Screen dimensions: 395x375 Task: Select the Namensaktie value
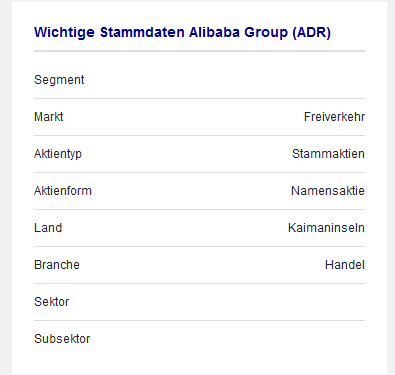[x=328, y=191]
